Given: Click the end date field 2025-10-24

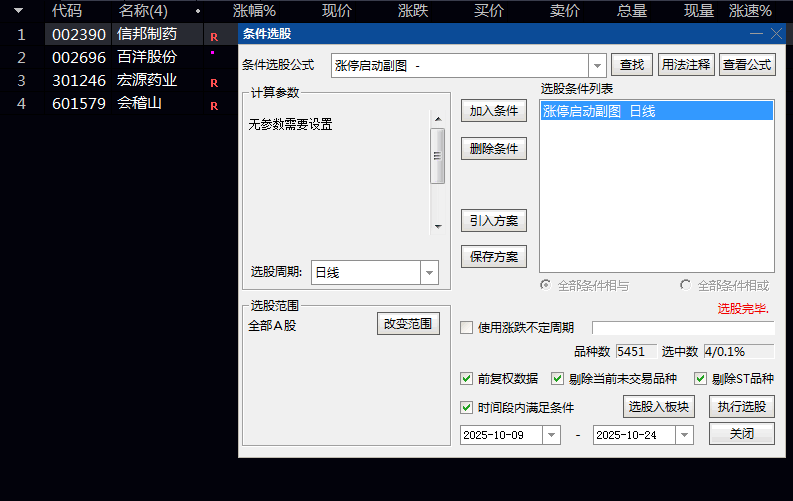Looking at the screenshot, I should pyautogui.click(x=634, y=435).
